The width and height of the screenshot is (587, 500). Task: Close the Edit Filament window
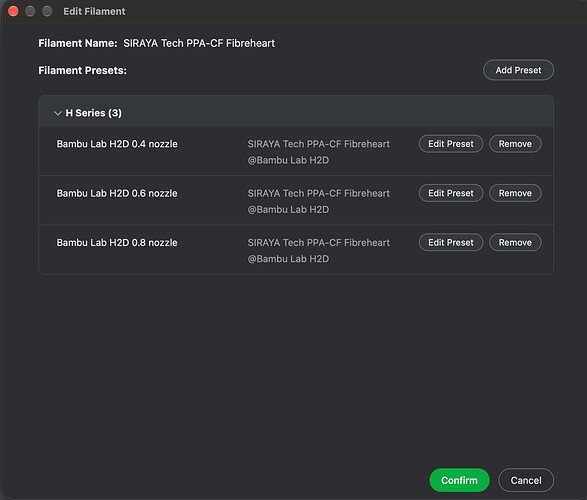click(x=13, y=11)
